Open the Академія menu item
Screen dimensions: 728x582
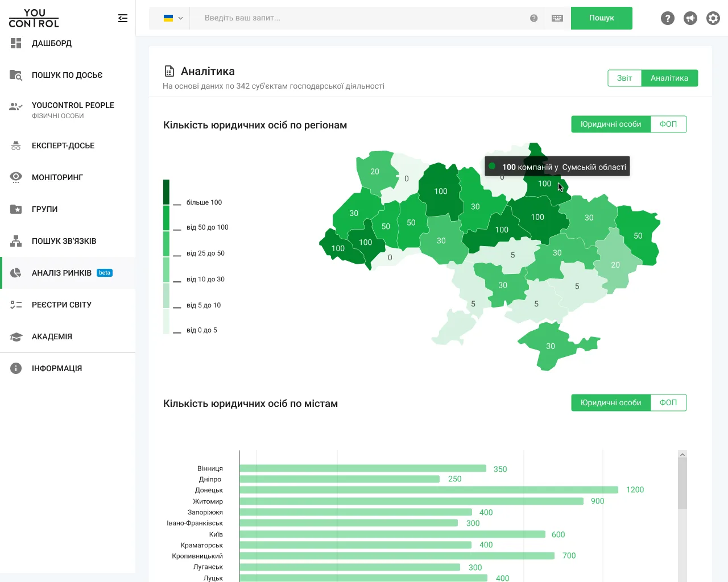click(x=68, y=336)
